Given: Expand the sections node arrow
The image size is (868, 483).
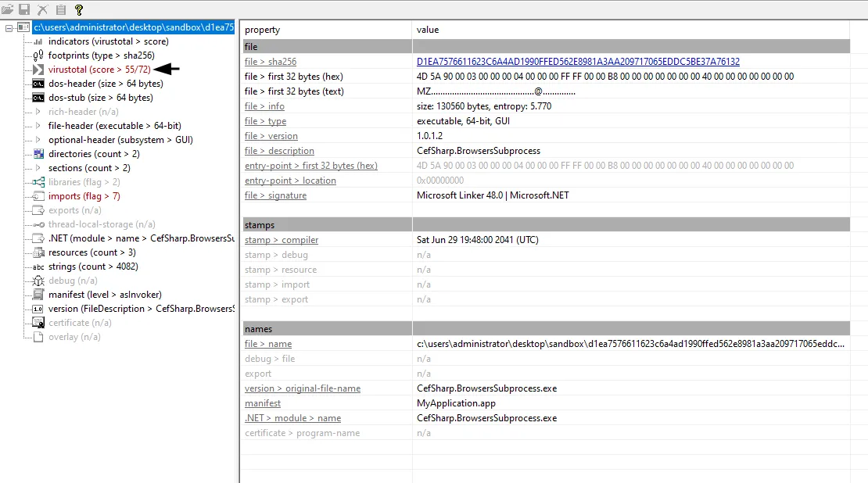Looking at the screenshot, I should tap(38, 168).
